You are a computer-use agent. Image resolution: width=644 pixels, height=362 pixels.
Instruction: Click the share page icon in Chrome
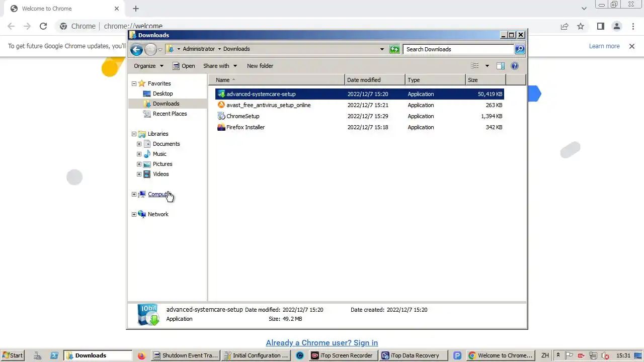tap(565, 26)
